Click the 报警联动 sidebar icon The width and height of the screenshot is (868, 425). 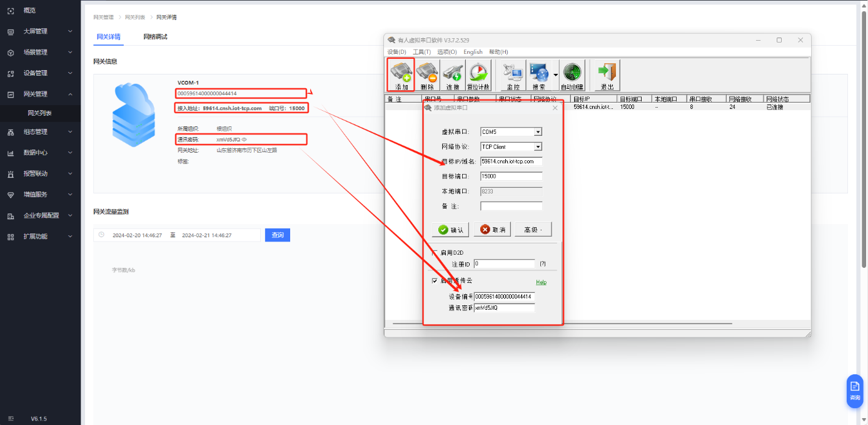11,174
